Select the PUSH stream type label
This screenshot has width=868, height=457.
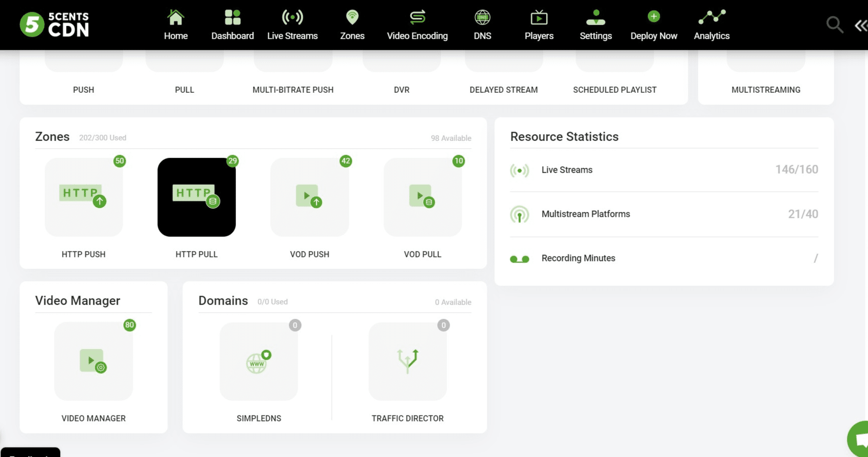pos(83,90)
